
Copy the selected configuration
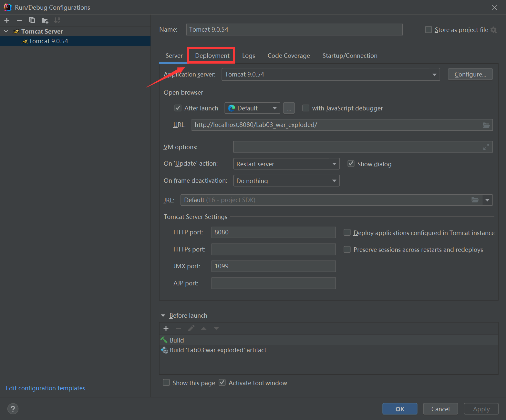32,20
